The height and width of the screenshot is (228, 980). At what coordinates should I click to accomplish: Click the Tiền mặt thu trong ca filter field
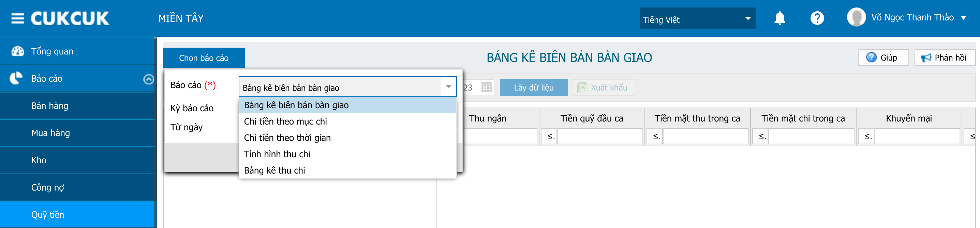(706, 136)
